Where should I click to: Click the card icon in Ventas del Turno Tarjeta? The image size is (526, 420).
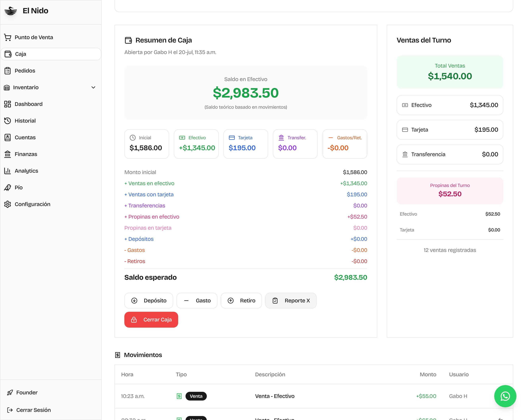[x=405, y=130]
